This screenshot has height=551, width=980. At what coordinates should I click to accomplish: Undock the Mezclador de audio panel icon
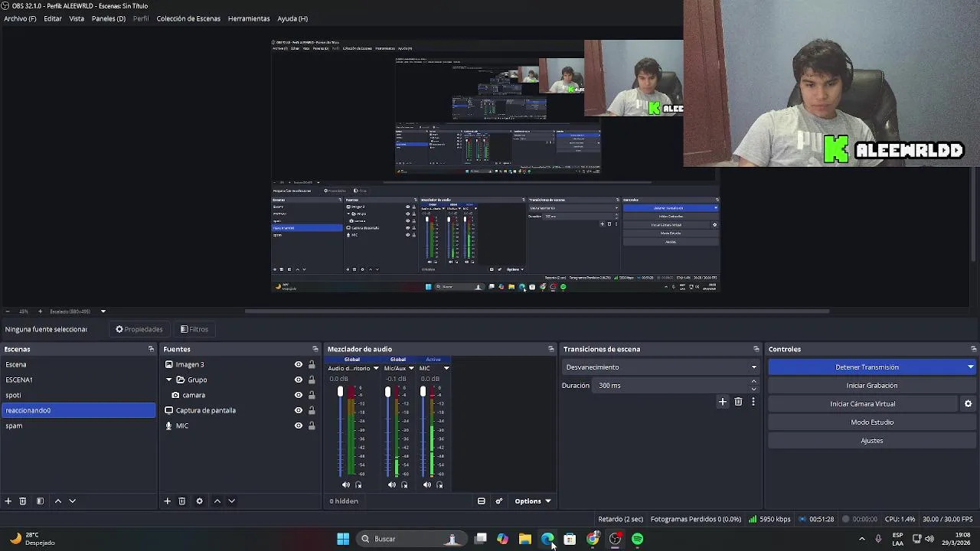point(550,349)
